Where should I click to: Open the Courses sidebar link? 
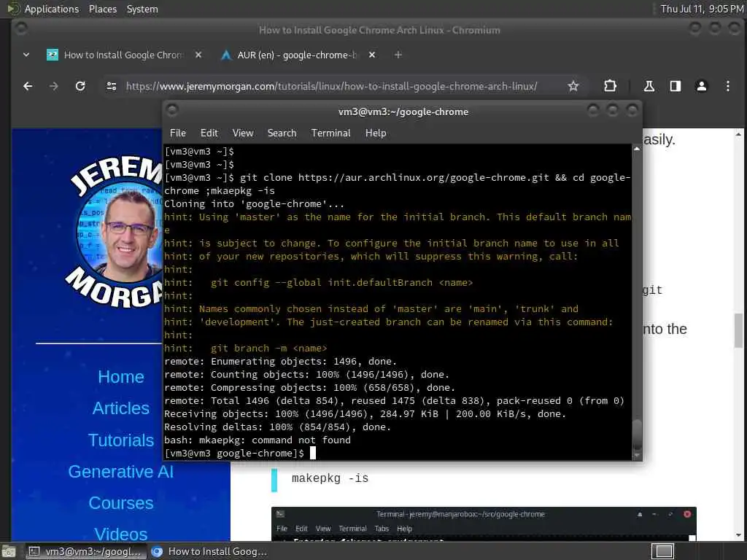[x=121, y=503]
